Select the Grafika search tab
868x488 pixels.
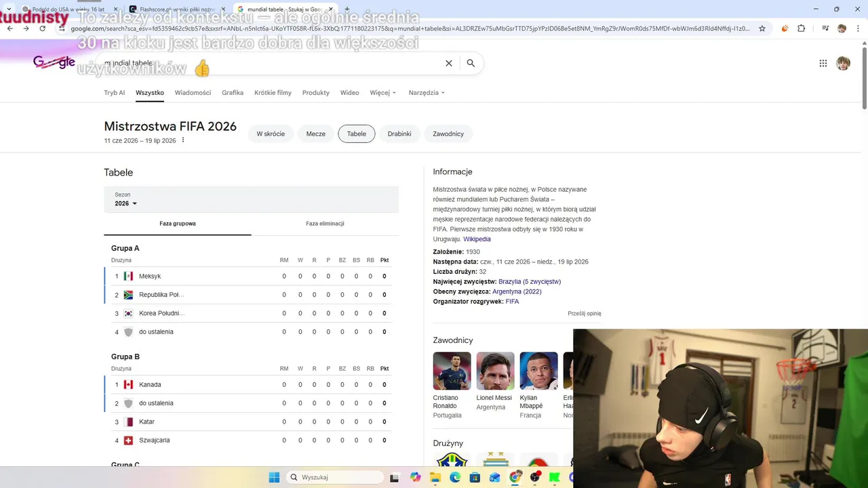click(x=233, y=93)
